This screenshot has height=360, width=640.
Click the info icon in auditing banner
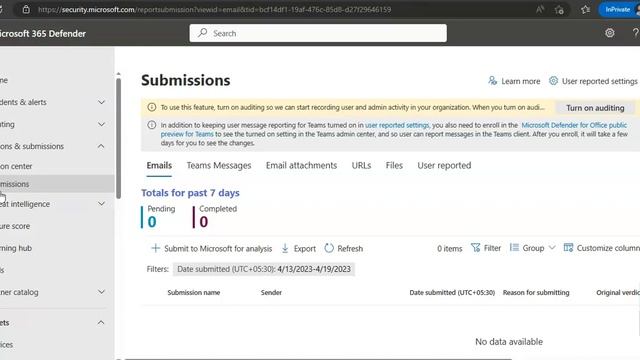151,107
